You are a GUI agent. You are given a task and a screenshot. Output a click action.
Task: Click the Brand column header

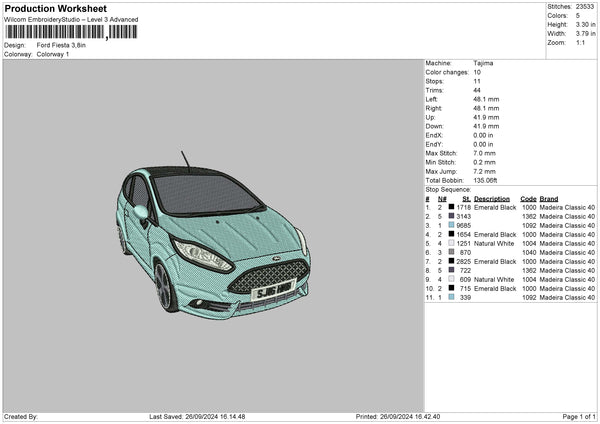[x=548, y=198]
